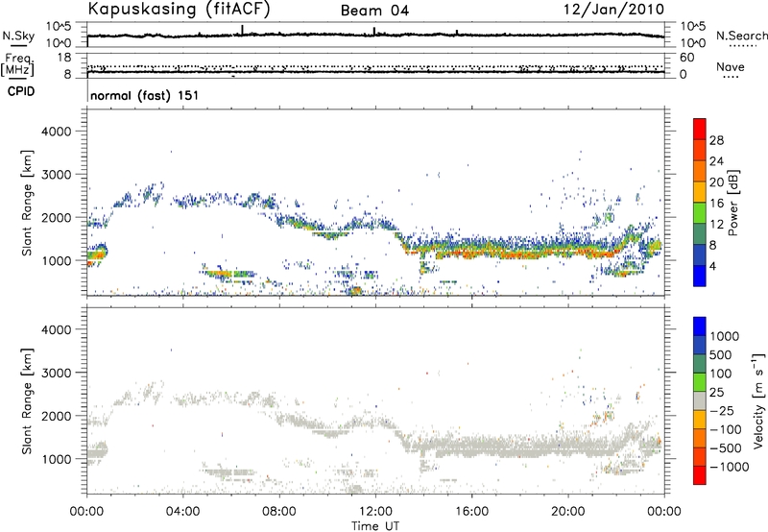768x532 pixels.
Task: Click the CPID row label
Action: click(21, 91)
